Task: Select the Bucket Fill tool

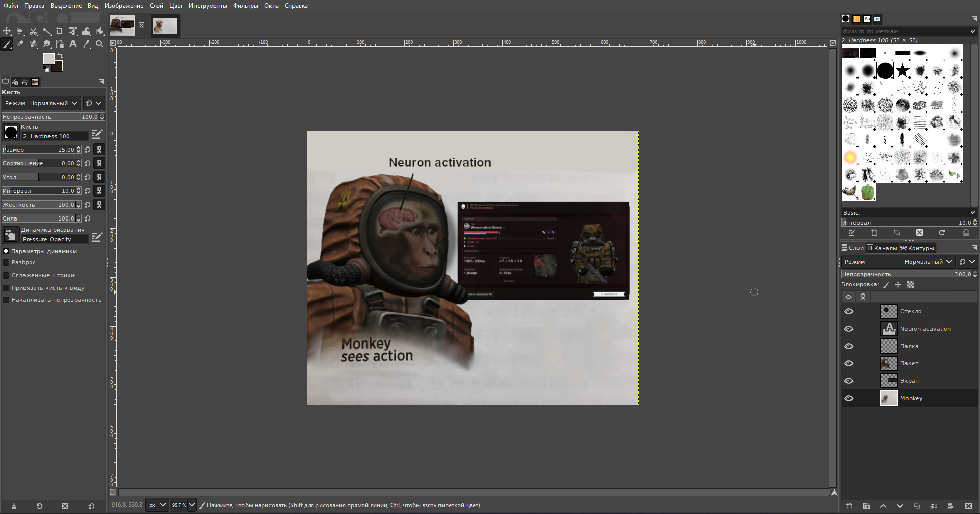Action: 100,31
